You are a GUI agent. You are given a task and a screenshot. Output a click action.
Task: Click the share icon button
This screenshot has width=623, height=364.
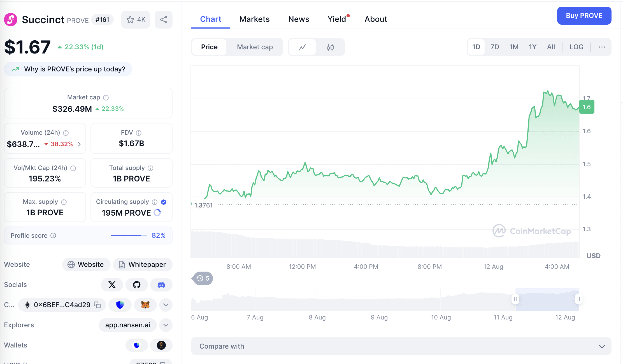point(164,20)
